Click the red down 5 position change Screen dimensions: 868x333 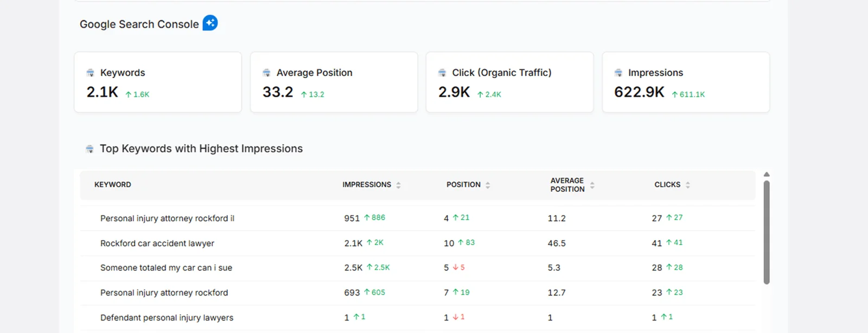tap(459, 267)
